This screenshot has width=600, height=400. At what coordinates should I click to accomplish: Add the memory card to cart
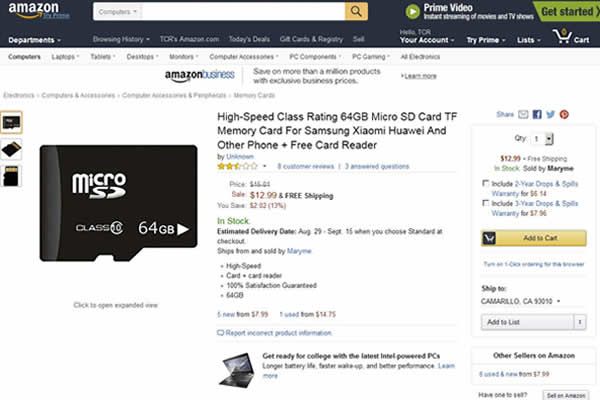pyautogui.click(x=533, y=238)
